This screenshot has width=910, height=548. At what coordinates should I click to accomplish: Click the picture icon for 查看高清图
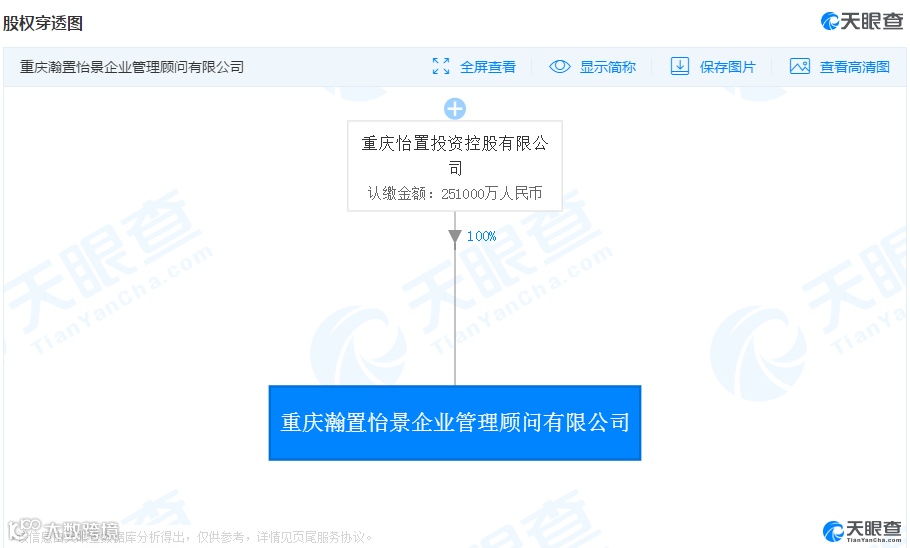(x=800, y=66)
